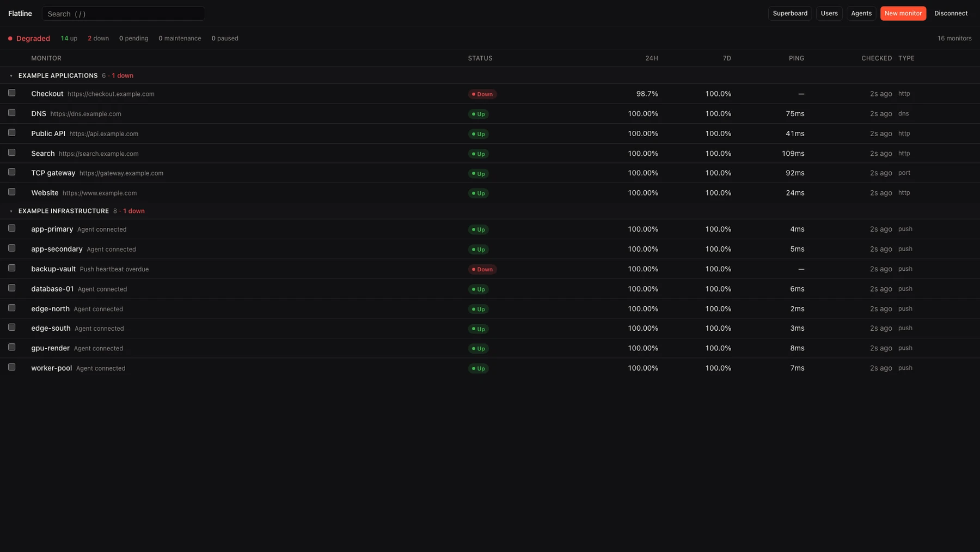Tick the Website row checkbox
The image size is (980, 552).
coord(11,192)
